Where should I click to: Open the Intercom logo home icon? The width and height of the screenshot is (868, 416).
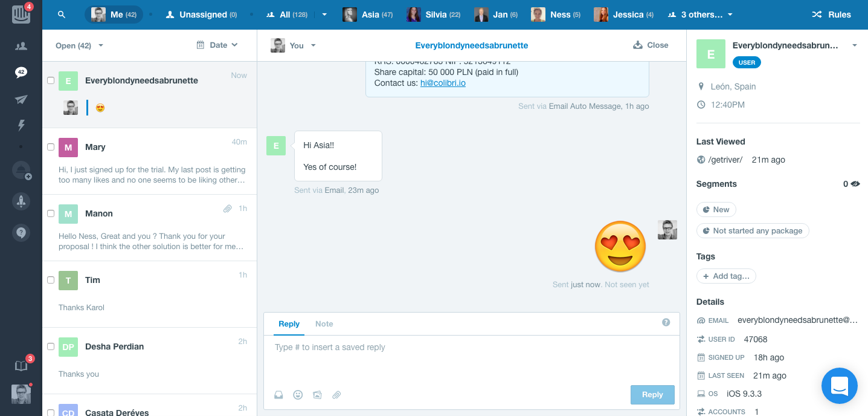(x=21, y=14)
